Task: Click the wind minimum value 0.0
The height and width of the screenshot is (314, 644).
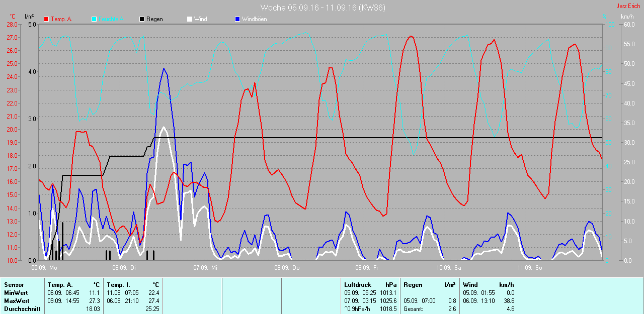Action: click(x=510, y=293)
